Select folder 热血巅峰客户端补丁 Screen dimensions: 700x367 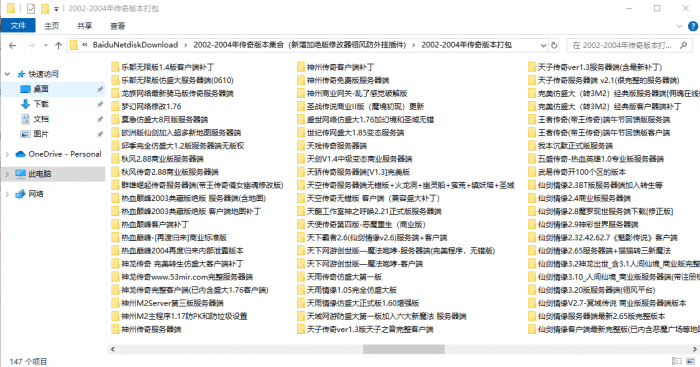click(x=150, y=225)
